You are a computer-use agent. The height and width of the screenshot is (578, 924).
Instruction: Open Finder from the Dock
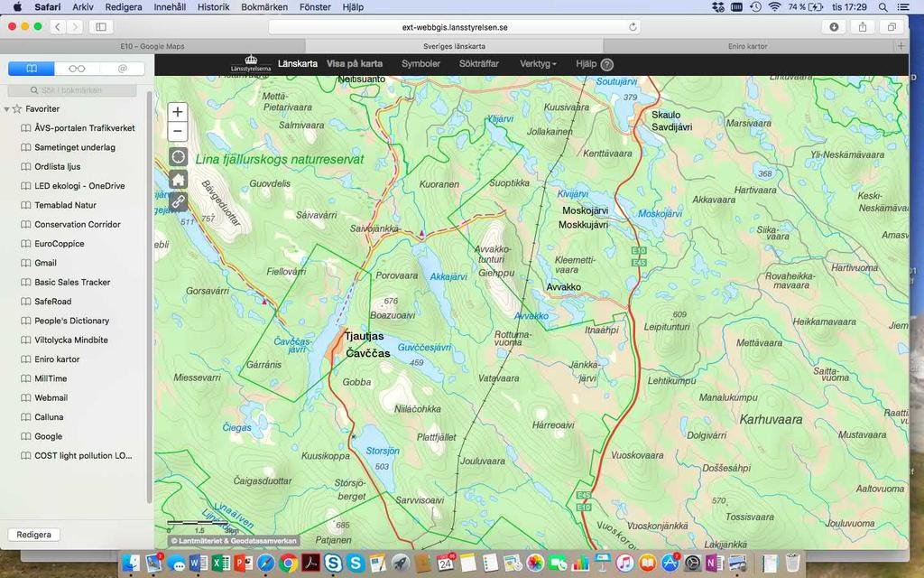tap(131, 564)
